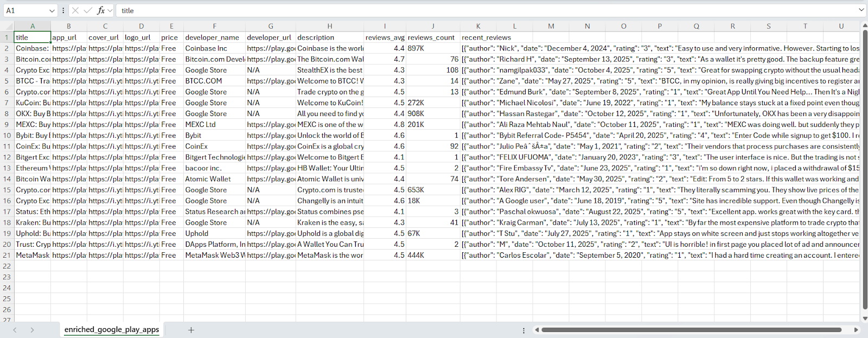Select row 1 header
Screen dimensions: 868x338
click(x=7, y=37)
